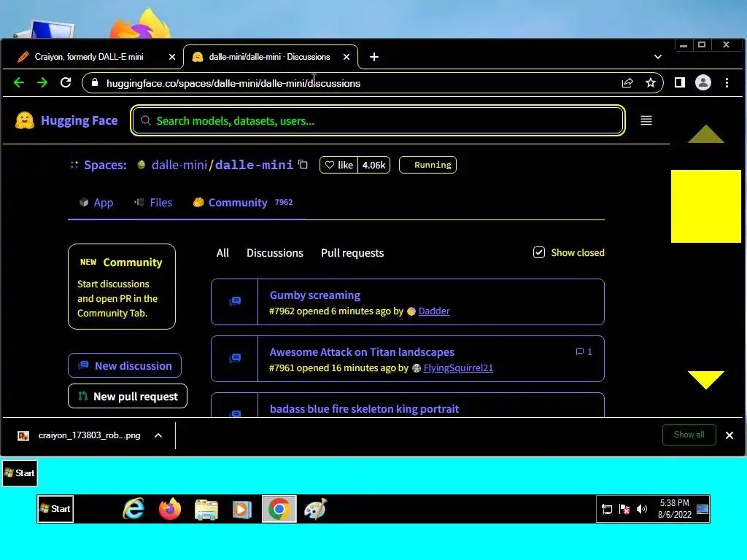Open user Dadder's profile

tap(434, 311)
